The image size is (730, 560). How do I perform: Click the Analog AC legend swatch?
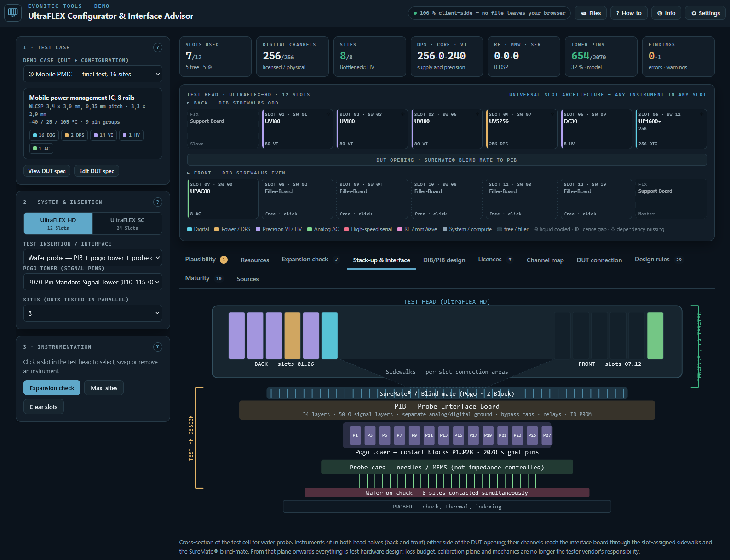click(310, 229)
